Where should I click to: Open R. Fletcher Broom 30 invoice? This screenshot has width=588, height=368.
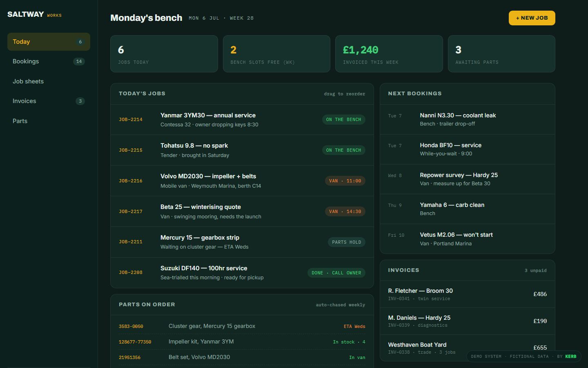click(x=468, y=294)
